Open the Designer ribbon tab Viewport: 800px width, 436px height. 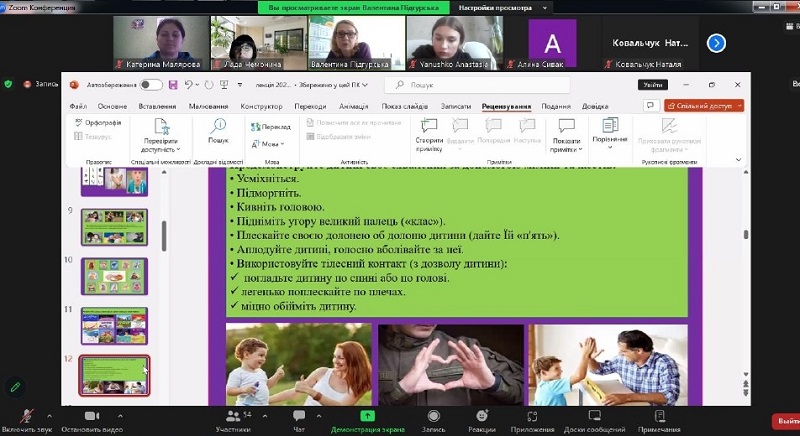[x=261, y=106]
